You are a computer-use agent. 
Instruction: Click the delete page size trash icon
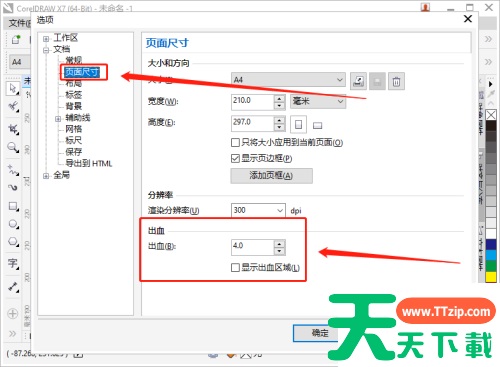396,81
